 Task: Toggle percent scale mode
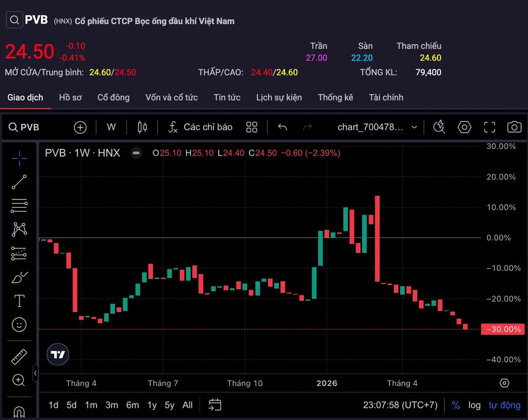click(x=456, y=405)
